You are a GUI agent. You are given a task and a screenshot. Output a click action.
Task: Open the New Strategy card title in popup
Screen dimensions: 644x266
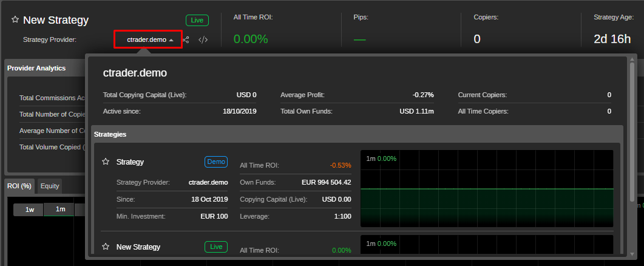pyautogui.click(x=138, y=247)
